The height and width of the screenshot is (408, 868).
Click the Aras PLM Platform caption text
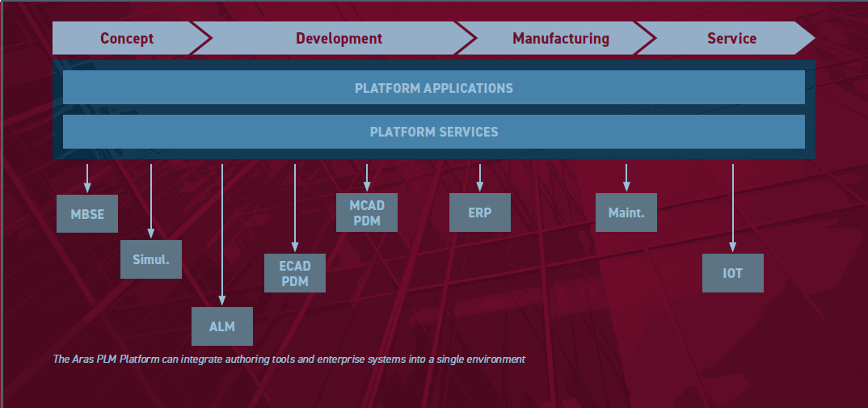(289, 358)
